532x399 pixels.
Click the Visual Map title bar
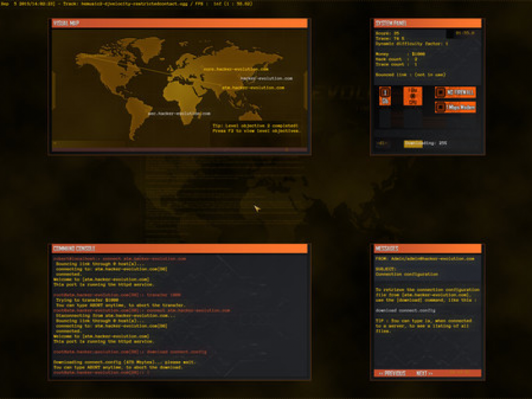coord(180,23)
